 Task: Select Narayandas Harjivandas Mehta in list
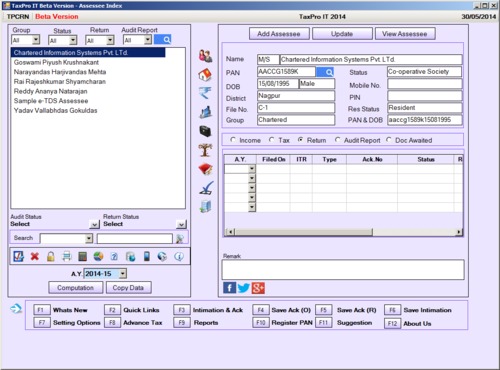(x=60, y=72)
